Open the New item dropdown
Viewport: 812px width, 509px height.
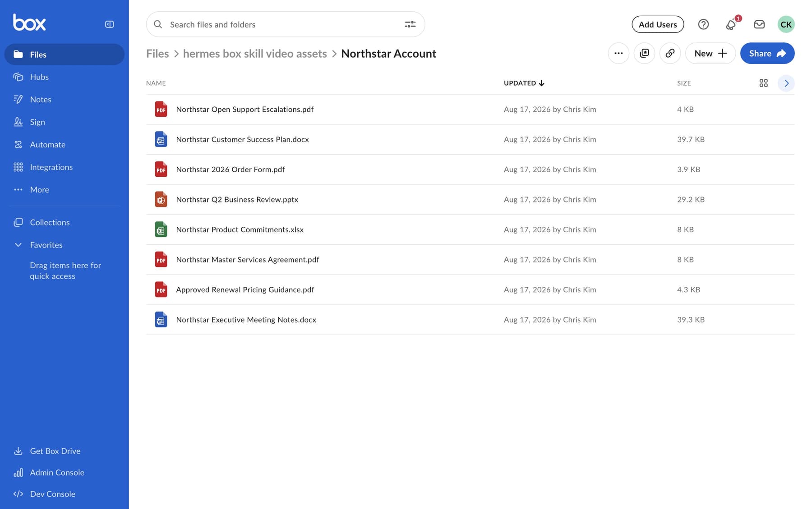click(710, 53)
